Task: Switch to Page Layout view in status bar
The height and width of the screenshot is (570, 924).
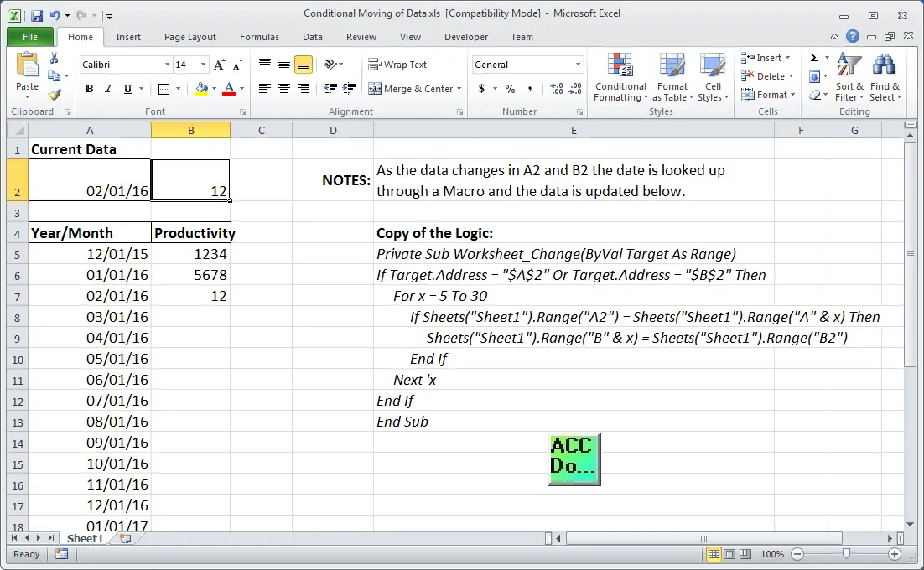Action: point(729,554)
